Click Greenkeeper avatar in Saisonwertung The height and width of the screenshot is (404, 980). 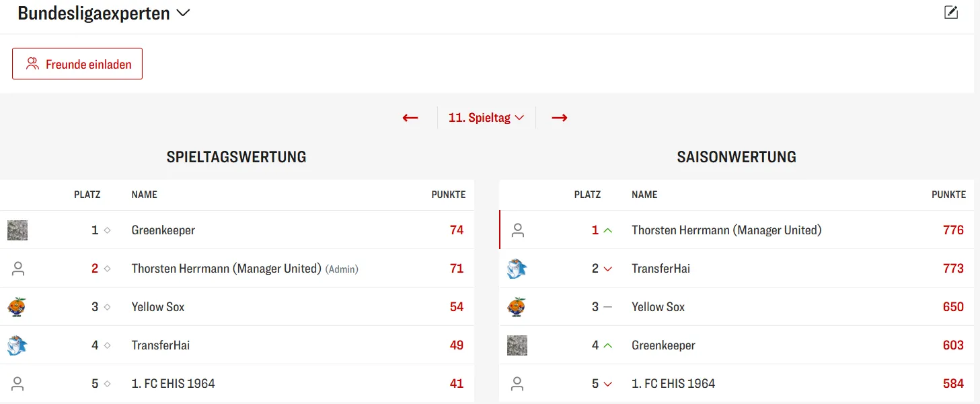(517, 345)
